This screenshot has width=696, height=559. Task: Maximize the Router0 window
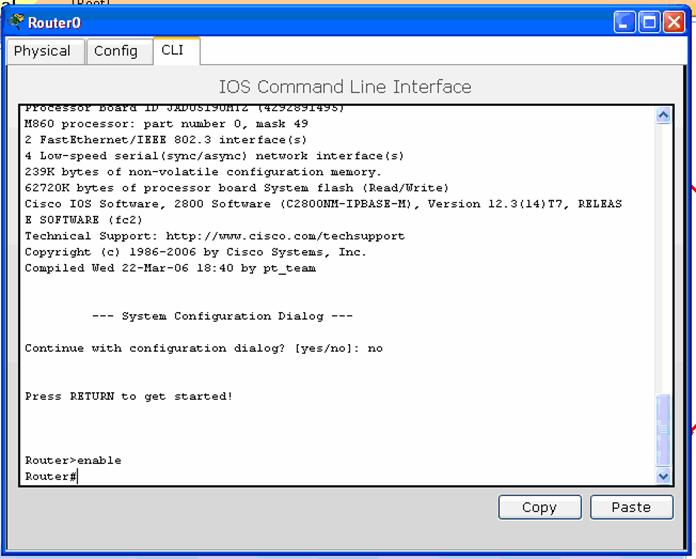(648, 22)
